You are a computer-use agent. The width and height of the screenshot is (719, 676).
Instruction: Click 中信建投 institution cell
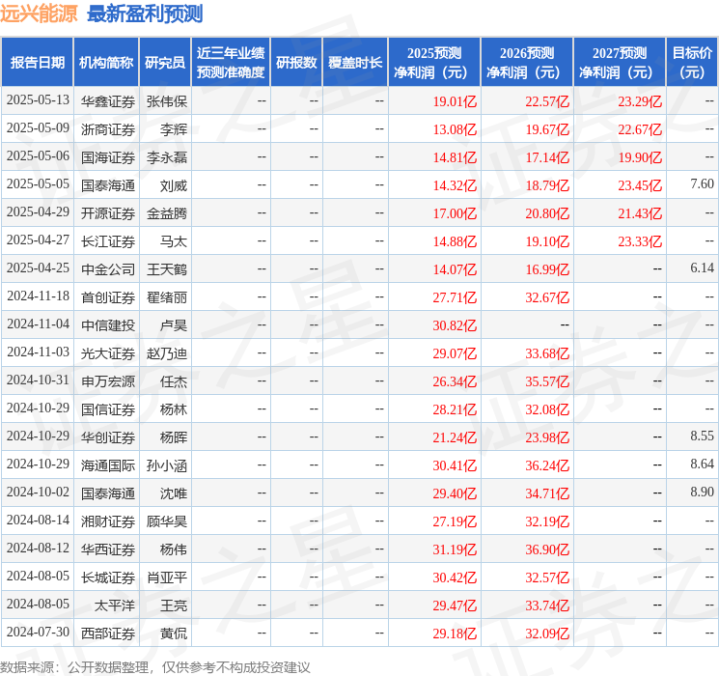tap(108, 326)
